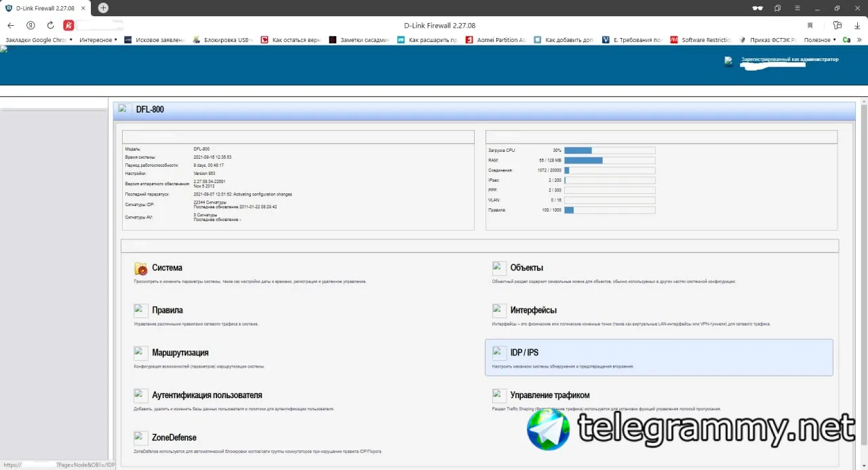Open the ZoneDefense section
The height and width of the screenshot is (470, 868).
174,437
